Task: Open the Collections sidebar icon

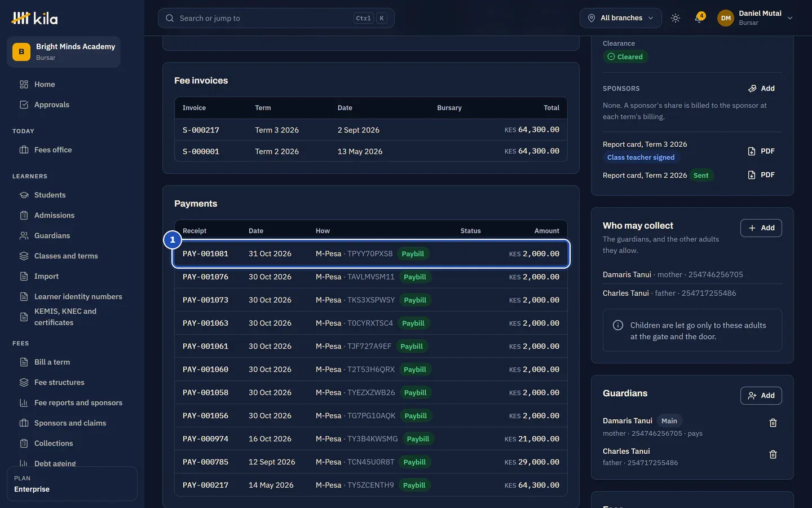Action: 24,444
